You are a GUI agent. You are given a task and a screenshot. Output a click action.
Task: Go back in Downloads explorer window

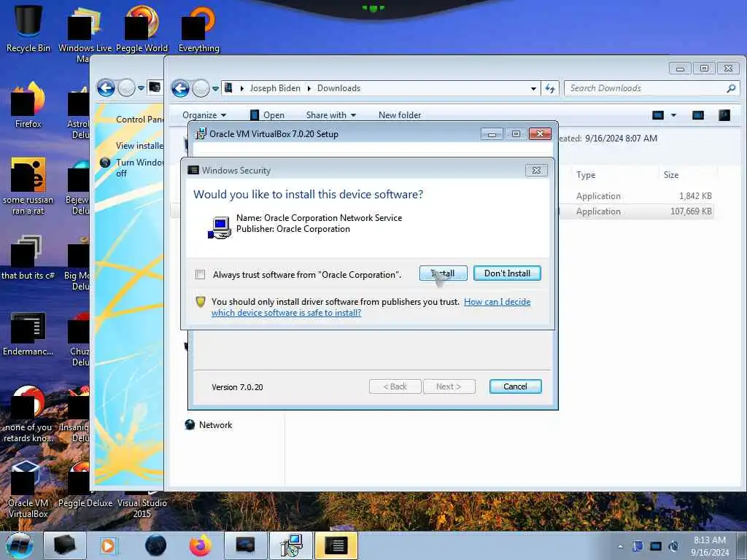180,88
